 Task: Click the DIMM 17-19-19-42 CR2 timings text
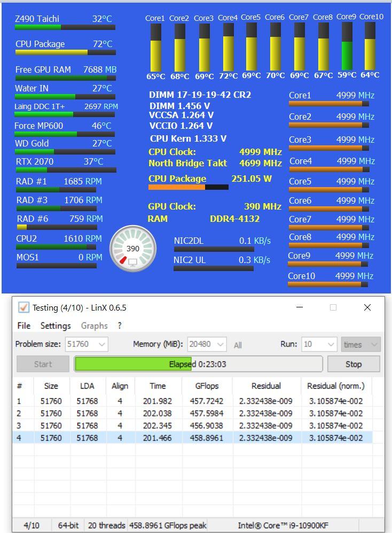pos(200,95)
